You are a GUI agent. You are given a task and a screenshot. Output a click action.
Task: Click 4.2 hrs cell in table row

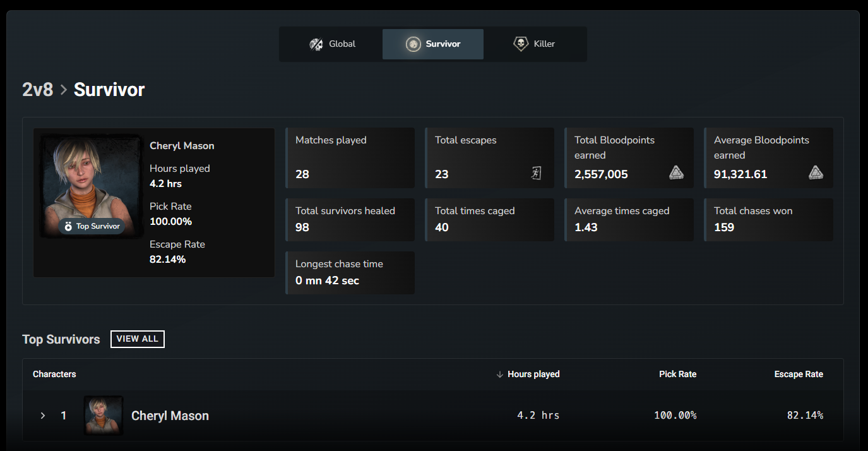click(538, 416)
